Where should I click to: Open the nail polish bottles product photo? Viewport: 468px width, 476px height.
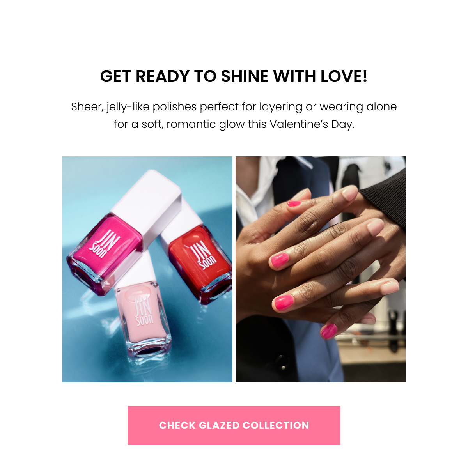click(147, 269)
